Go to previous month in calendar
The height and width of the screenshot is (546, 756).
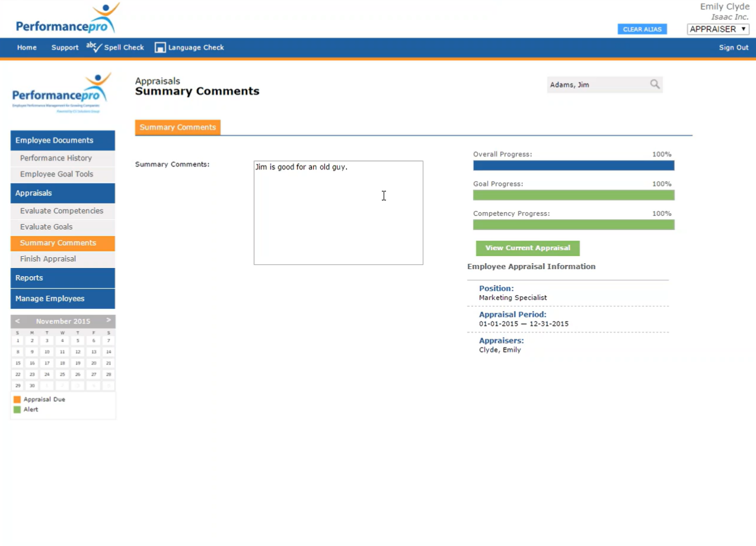coord(17,321)
